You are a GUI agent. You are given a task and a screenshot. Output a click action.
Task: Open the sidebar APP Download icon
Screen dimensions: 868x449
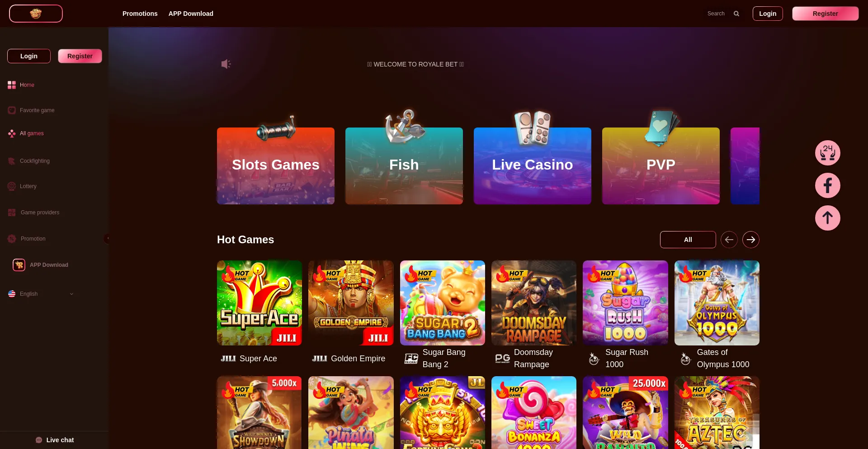coord(19,265)
